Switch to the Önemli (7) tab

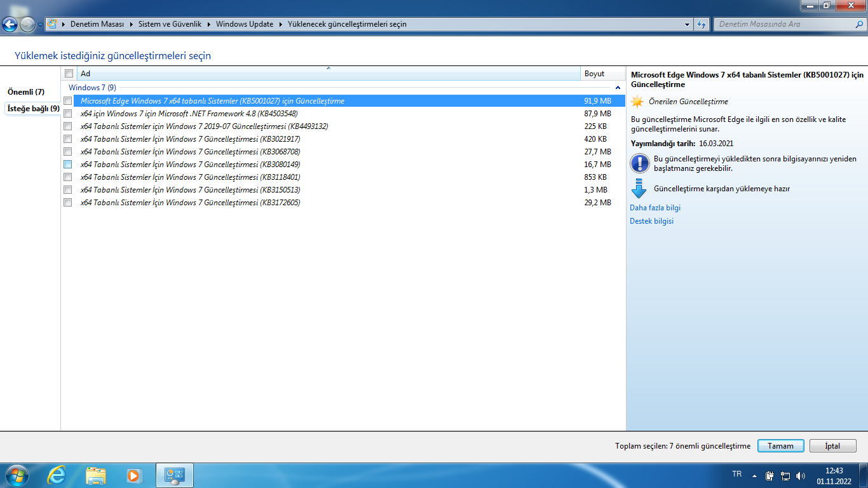point(26,92)
